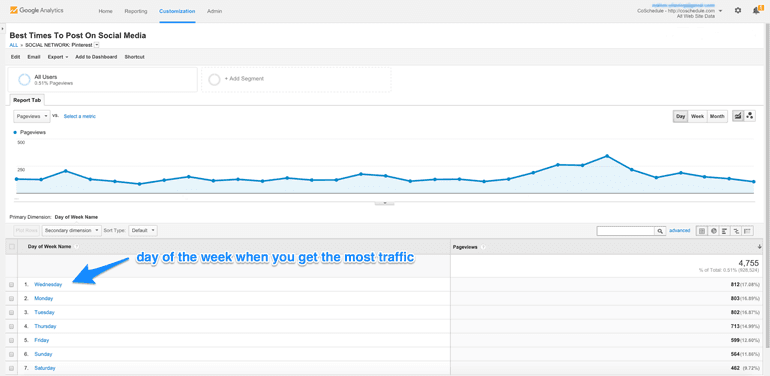Image resolution: width=770 pixels, height=376 pixels.
Task: Check the Thursday row checkbox
Action: 11,326
